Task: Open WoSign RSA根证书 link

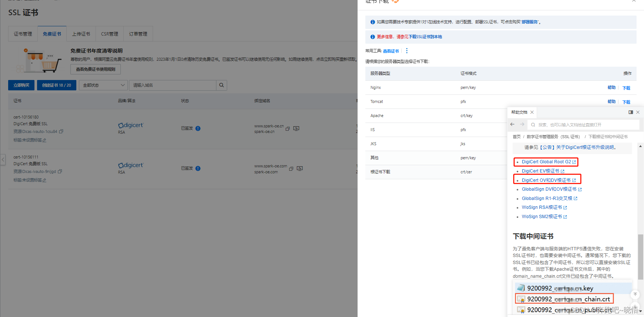Action: pyautogui.click(x=544, y=207)
